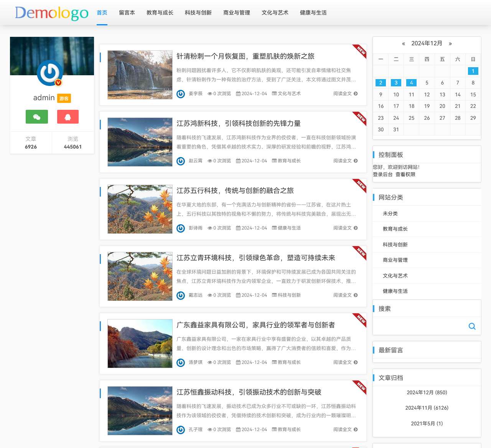Screen dimensions: 491x448
Task: Go to next month in the calendar
Action: [450, 43]
